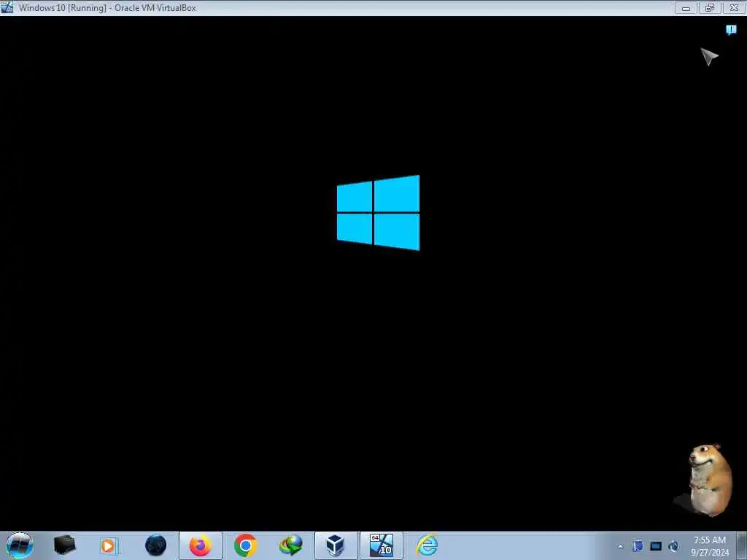
Task: Open the clock showing 7:55 AM
Action: (710, 546)
